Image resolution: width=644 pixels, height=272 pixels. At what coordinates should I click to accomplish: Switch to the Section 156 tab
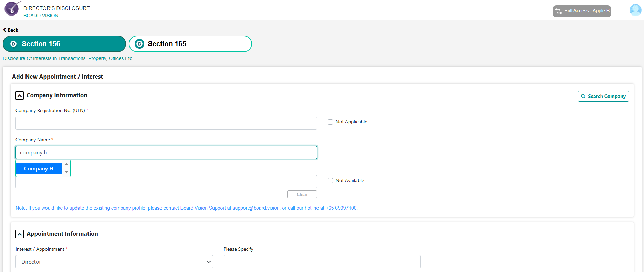64,44
